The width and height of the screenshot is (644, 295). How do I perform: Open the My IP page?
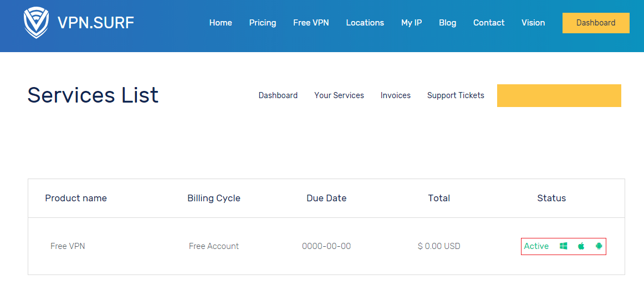point(412,23)
